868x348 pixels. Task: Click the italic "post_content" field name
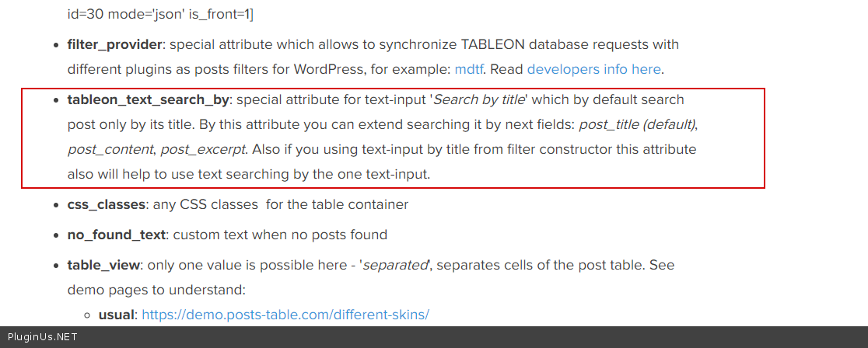tap(110, 149)
